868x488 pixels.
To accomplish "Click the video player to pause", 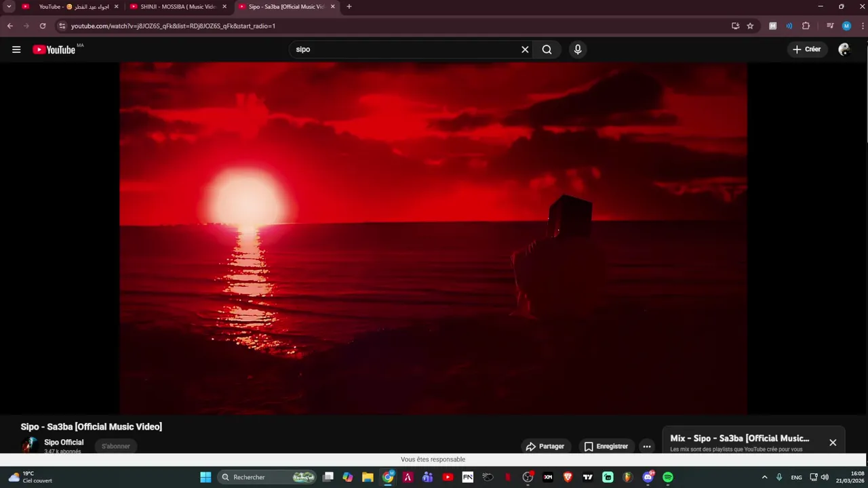I will 433,238.
